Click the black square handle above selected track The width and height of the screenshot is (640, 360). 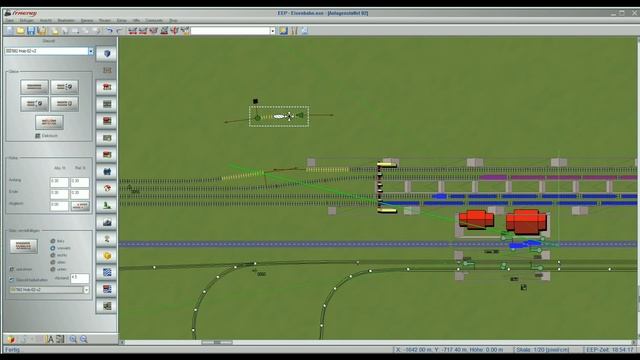256,101
